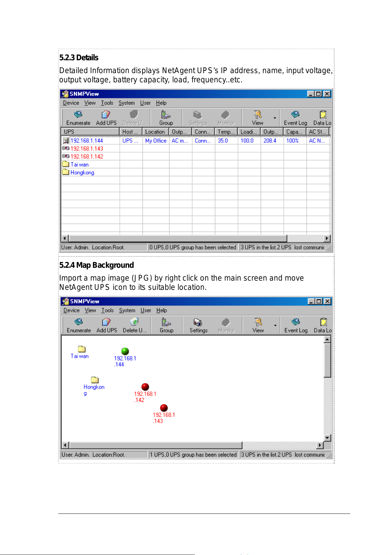Click Delete UPS icon in lower window
392x555 pixels.
[x=134, y=322]
